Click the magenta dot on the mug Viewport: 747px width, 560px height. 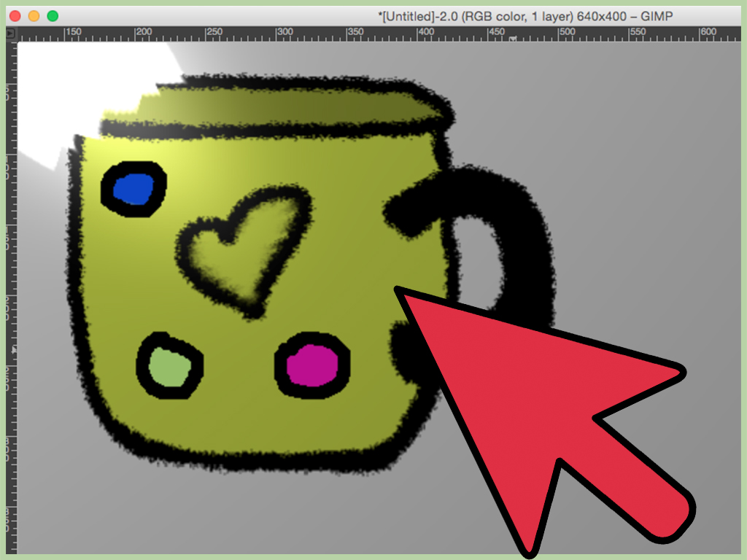[x=312, y=365]
